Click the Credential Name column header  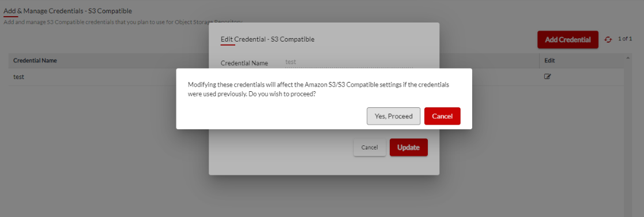tap(35, 61)
